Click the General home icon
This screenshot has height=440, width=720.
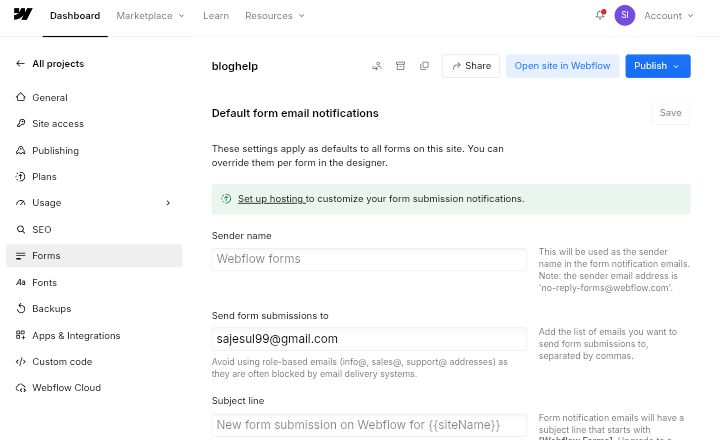click(x=21, y=97)
